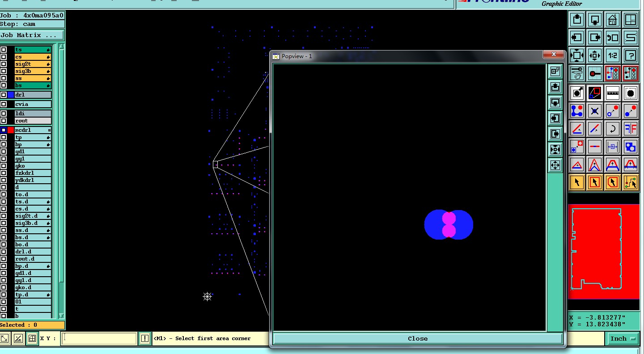Viewport: 644px width, 354px height.
Task: Click layer list scrollbar up arrow
Action: (x=62, y=46)
